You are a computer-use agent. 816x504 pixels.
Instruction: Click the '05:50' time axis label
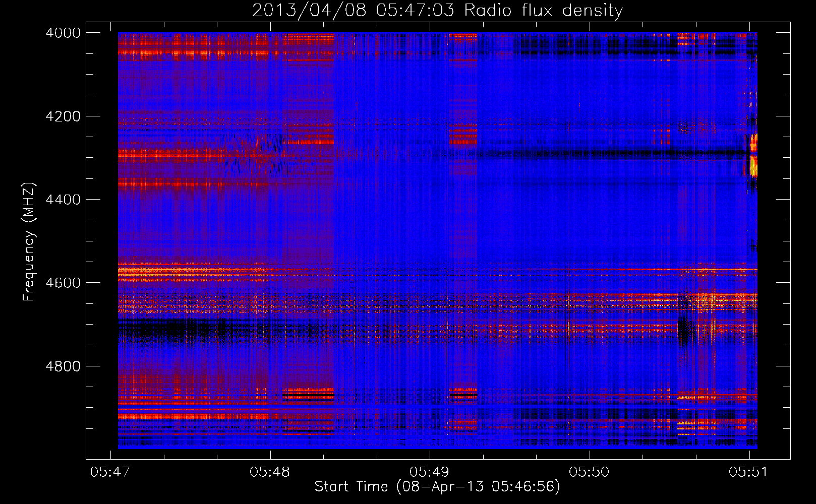click(x=589, y=472)
